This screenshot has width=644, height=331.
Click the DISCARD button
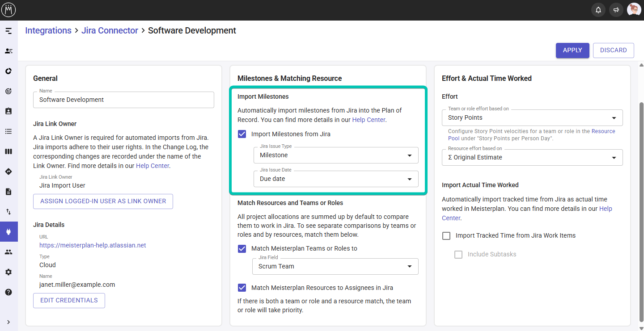pyautogui.click(x=614, y=50)
